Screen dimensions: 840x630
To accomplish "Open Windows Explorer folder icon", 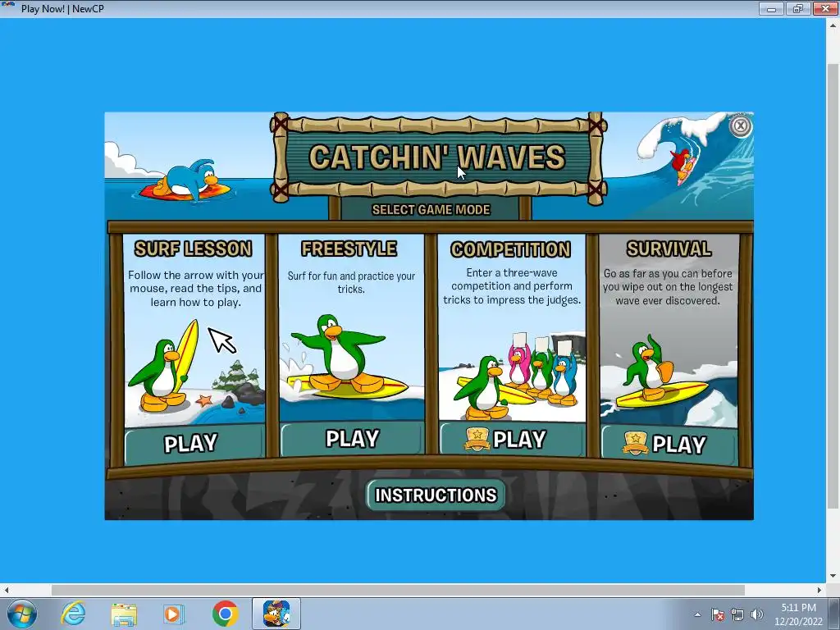I will [x=124, y=614].
